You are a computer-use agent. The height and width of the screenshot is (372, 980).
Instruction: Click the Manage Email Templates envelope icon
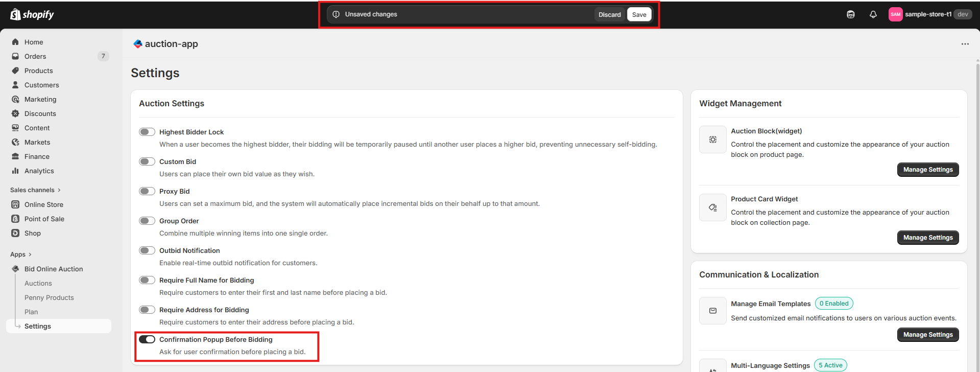pyautogui.click(x=713, y=311)
